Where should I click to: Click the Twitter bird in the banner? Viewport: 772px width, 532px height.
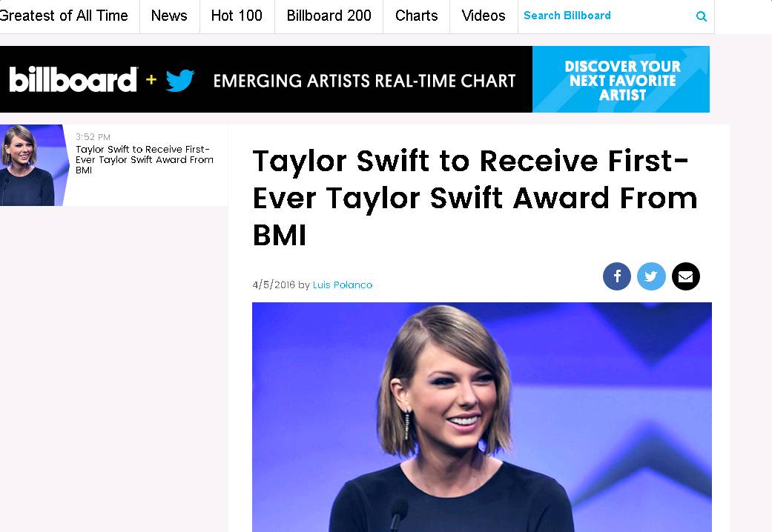(179, 80)
